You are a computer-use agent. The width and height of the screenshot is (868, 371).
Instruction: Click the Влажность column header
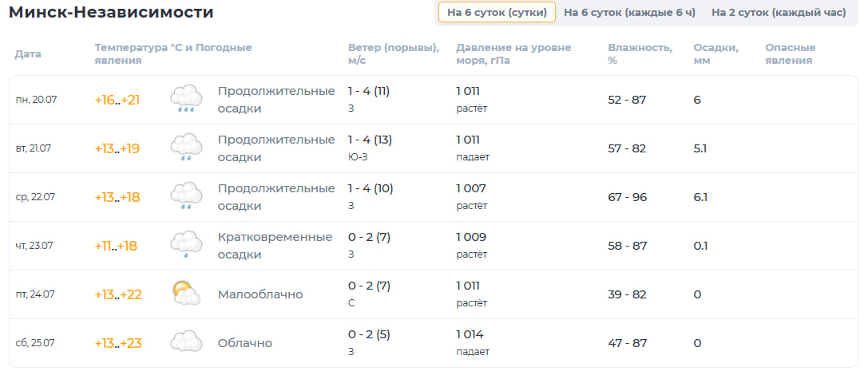[640, 54]
